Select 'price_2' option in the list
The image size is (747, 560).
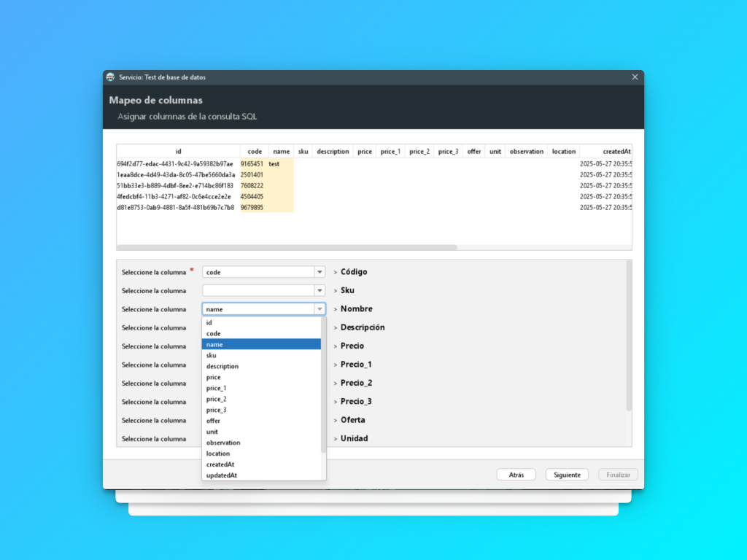pos(261,399)
